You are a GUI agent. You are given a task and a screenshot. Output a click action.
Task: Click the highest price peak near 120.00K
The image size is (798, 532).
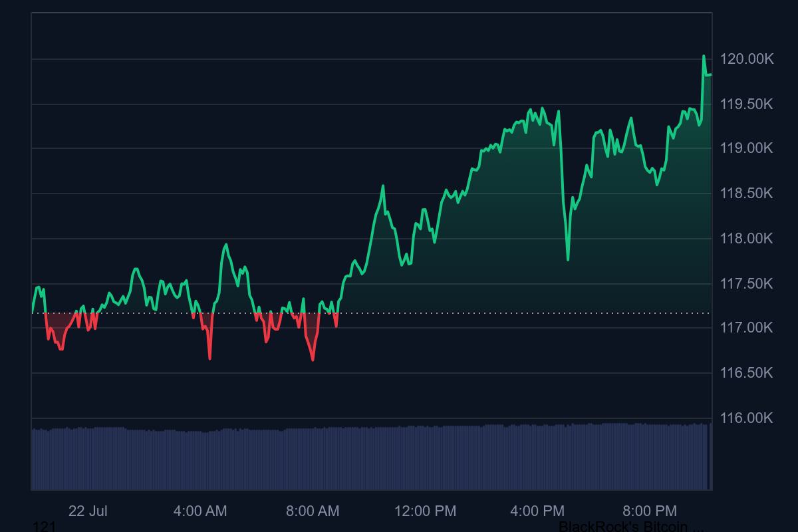coord(704,56)
